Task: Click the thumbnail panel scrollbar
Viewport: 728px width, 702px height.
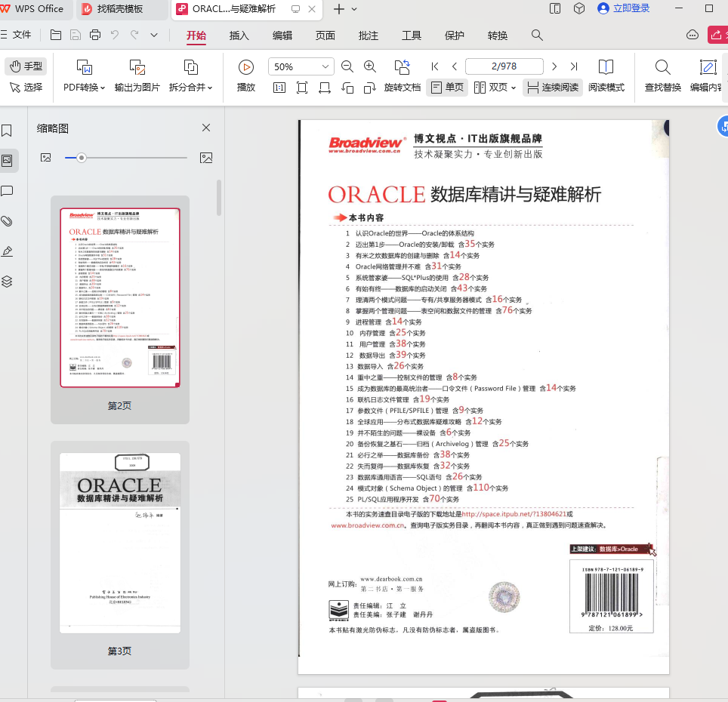Action: click(219, 198)
